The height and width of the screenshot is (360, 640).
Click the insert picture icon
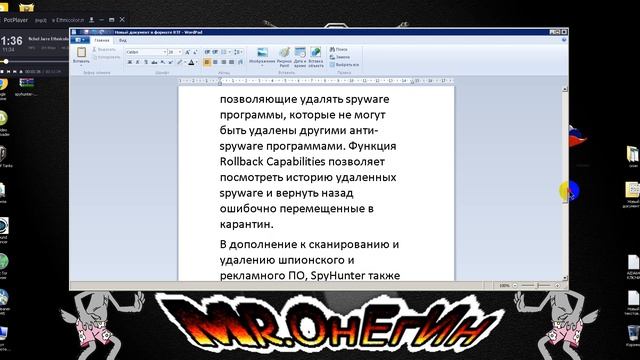(262, 52)
